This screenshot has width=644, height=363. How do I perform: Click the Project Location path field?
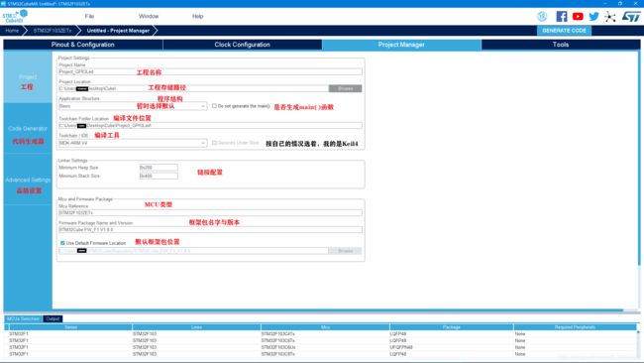[193, 88]
